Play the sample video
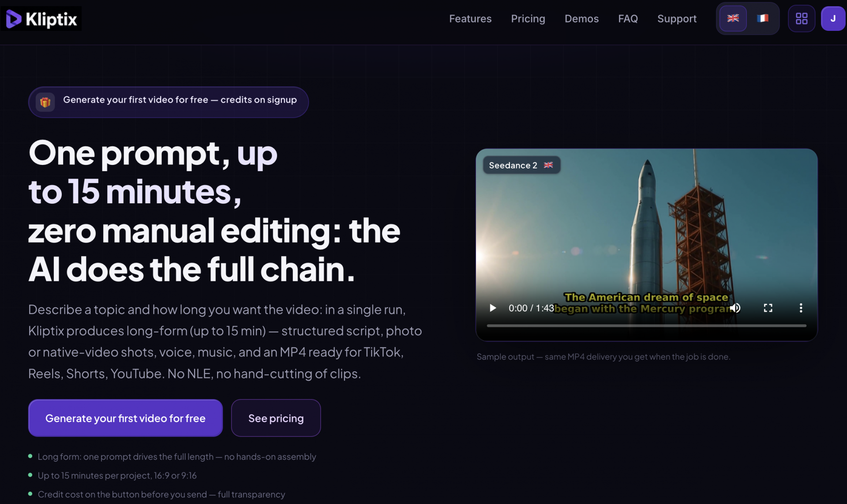The image size is (847, 504). coord(493,308)
